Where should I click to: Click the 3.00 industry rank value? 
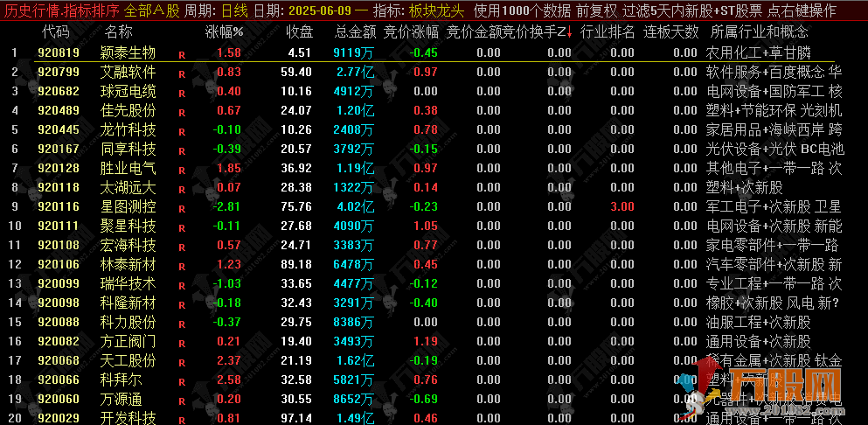pos(622,207)
